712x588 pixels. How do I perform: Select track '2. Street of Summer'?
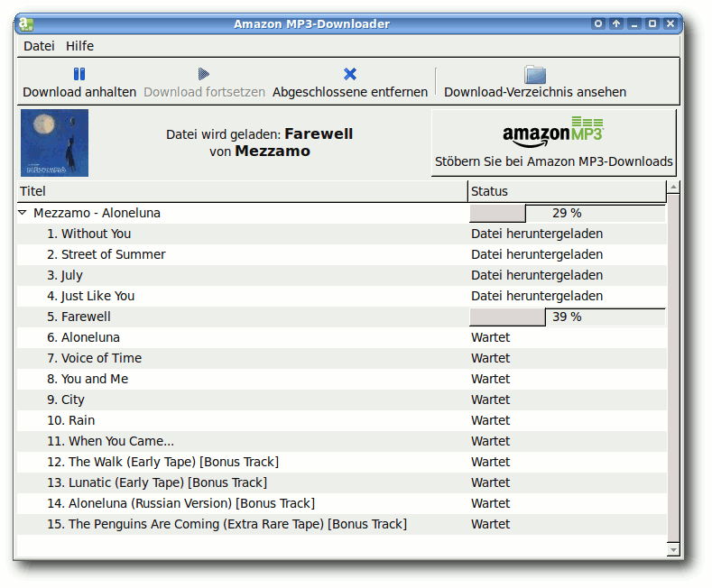click(x=106, y=254)
